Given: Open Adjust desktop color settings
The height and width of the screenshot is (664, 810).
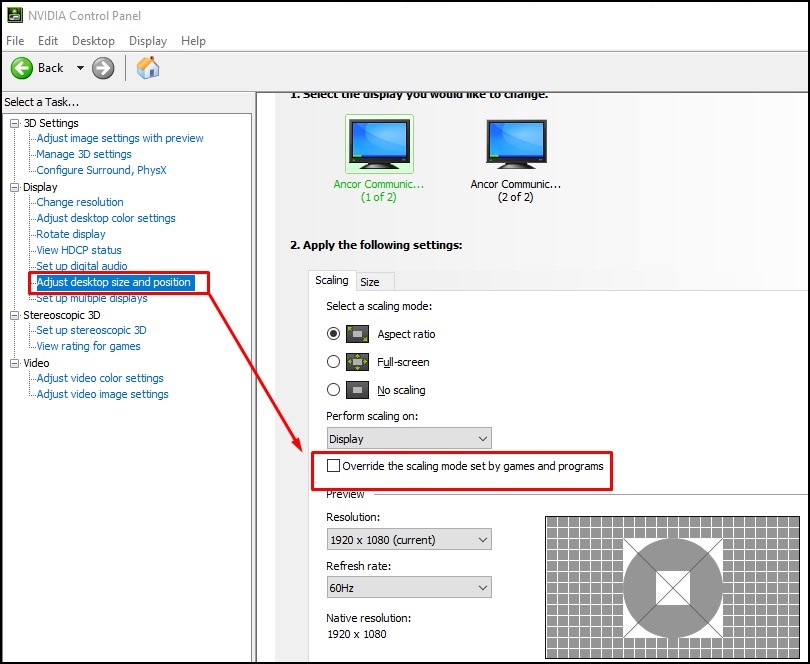Looking at the screenshot, I should 104,218.
